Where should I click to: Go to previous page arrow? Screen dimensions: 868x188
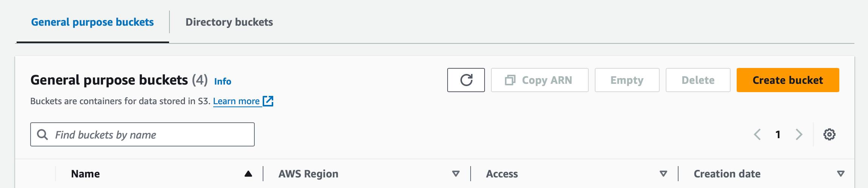tap(757, 134)
